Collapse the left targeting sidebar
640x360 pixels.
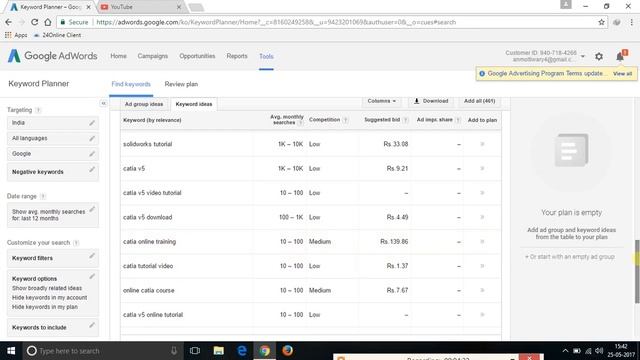(x=103, y=103)
